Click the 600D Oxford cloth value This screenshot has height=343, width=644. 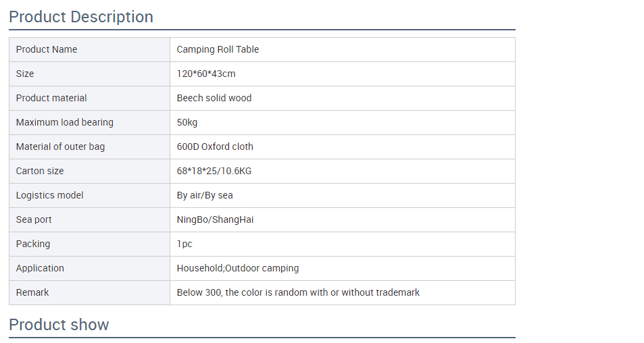(215, 147)
